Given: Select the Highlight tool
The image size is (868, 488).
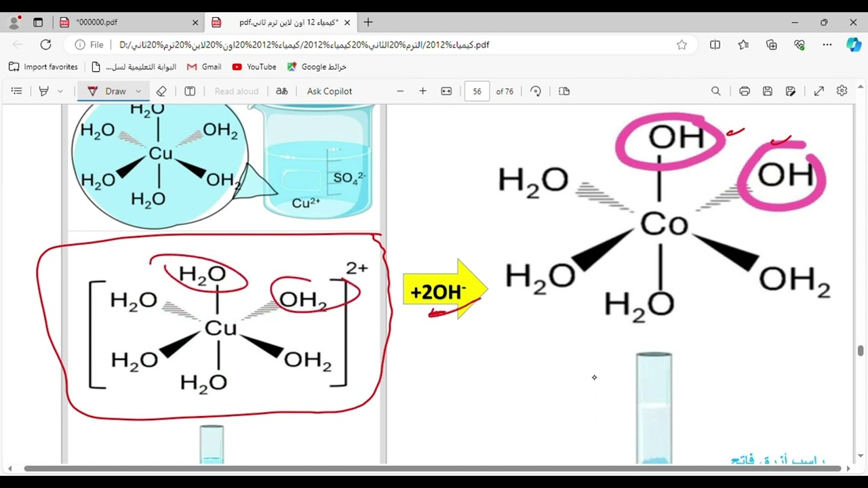Looking at the screenshot, I should point(43,91).
